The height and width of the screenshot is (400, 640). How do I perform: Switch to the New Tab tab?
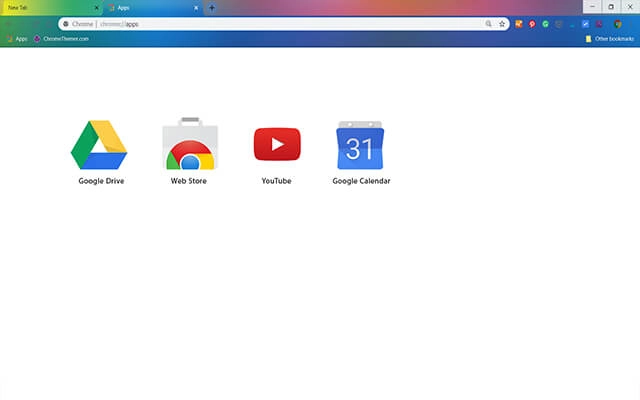click(49, 8)
